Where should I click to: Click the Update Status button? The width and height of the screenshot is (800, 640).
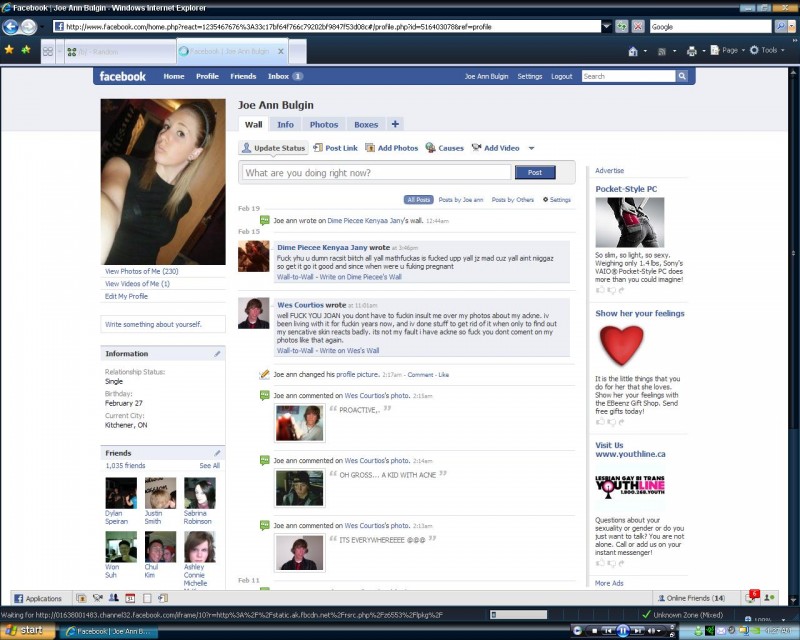tap(273, 148)
